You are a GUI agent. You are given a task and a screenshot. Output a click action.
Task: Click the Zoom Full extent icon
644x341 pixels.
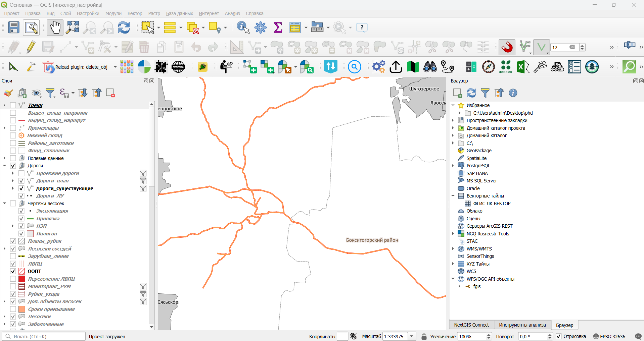pyautogui.click(x=73, y=27)
